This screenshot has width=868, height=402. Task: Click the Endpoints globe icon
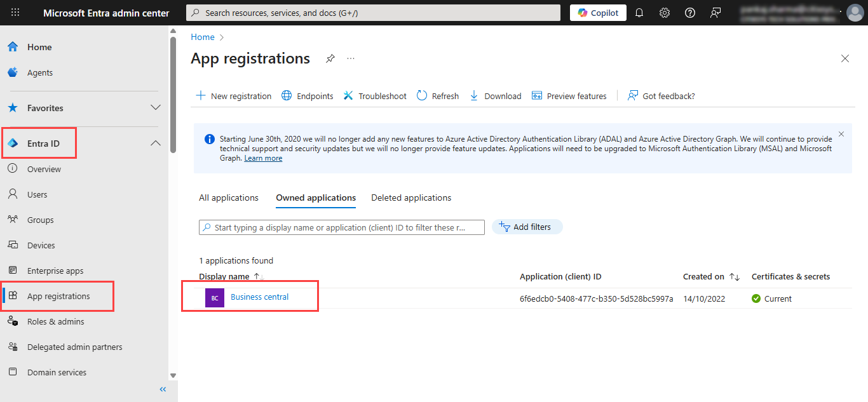tap(287, 96)
